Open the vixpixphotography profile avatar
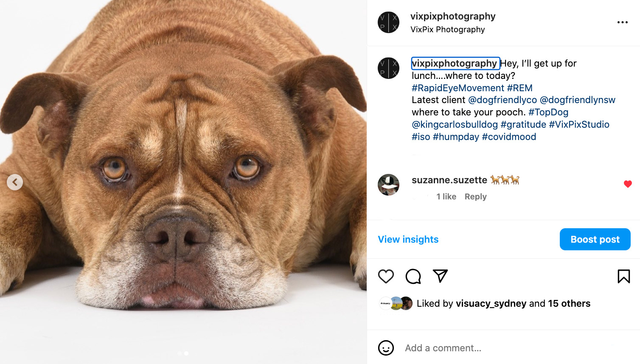Viewport: 640px width, 364px height. pos(388,22)
